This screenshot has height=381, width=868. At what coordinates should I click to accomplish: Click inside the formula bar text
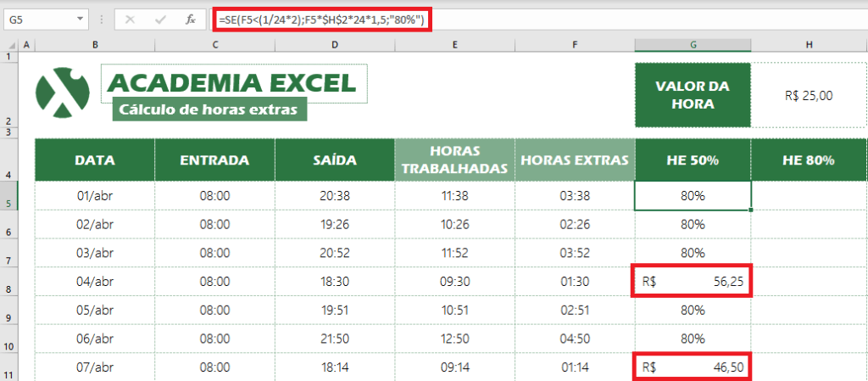[x=321, y=20]
